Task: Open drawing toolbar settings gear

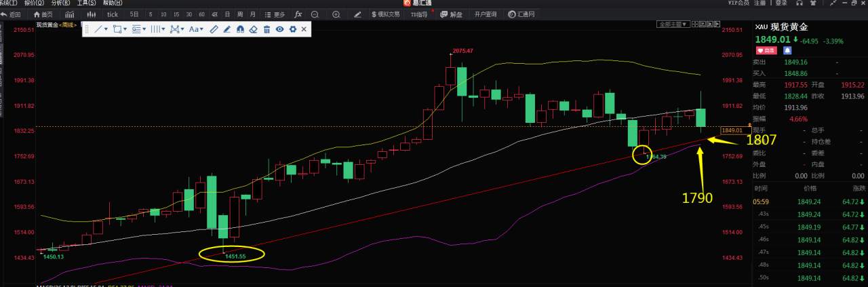Action: pos(292,29)
